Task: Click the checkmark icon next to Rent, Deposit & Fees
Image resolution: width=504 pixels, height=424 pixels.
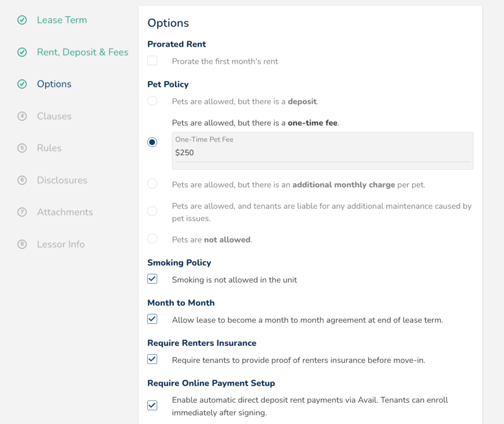Action: (22, 52)
